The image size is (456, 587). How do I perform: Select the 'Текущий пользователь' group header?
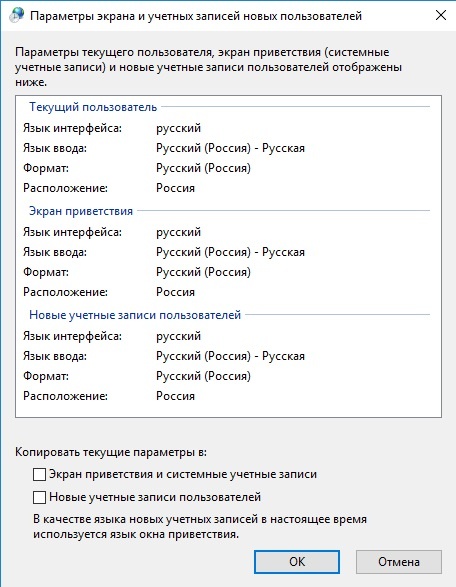click(x=93, y=107)
